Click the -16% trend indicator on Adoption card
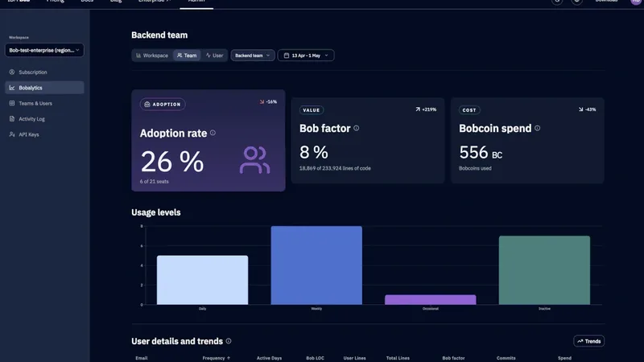 click(x=268, y=102)
